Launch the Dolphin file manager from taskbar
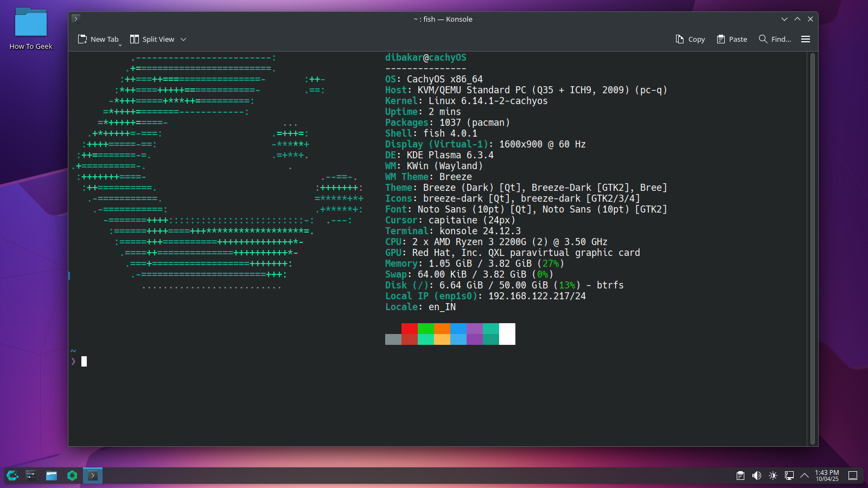The image size is (868, 488). point(52,476)
